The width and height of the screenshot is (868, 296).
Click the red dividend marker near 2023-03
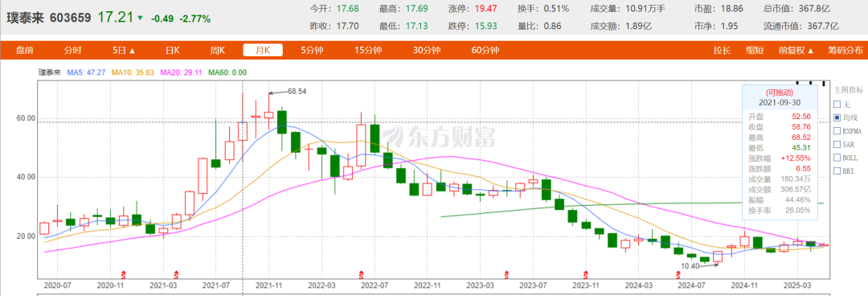click(506, 274)
